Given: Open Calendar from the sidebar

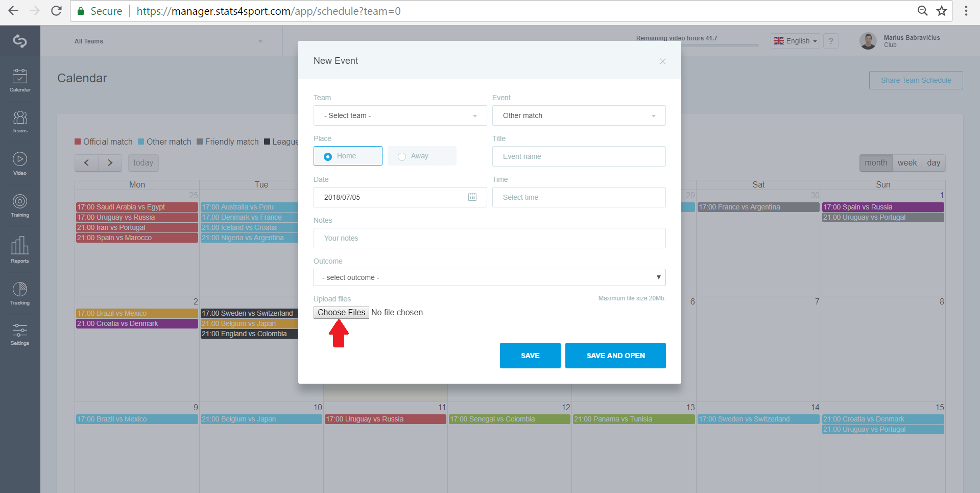Looking at the screenshot, I should click(x=20, y=80).
